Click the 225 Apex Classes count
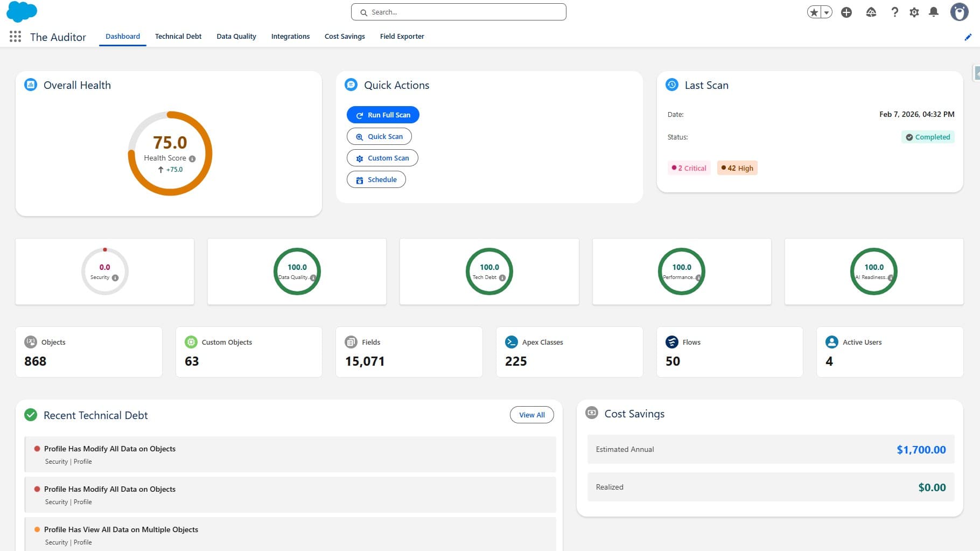This screenshot has width=980, height=551. [x=516, y=361]
